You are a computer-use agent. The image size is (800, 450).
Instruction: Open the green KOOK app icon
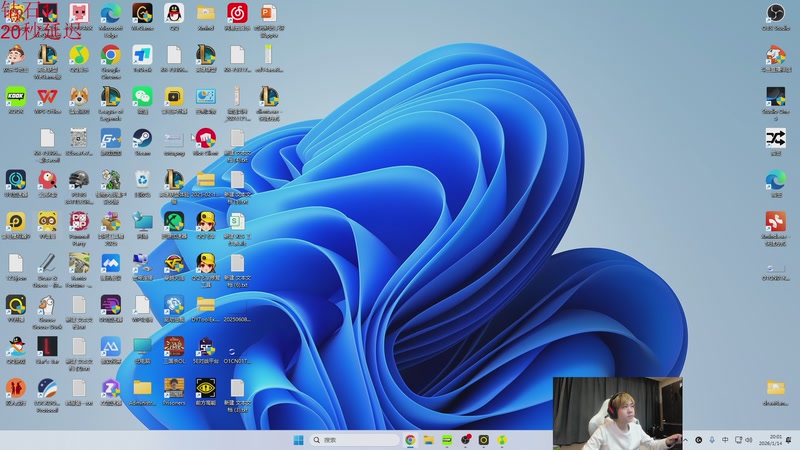16,97
